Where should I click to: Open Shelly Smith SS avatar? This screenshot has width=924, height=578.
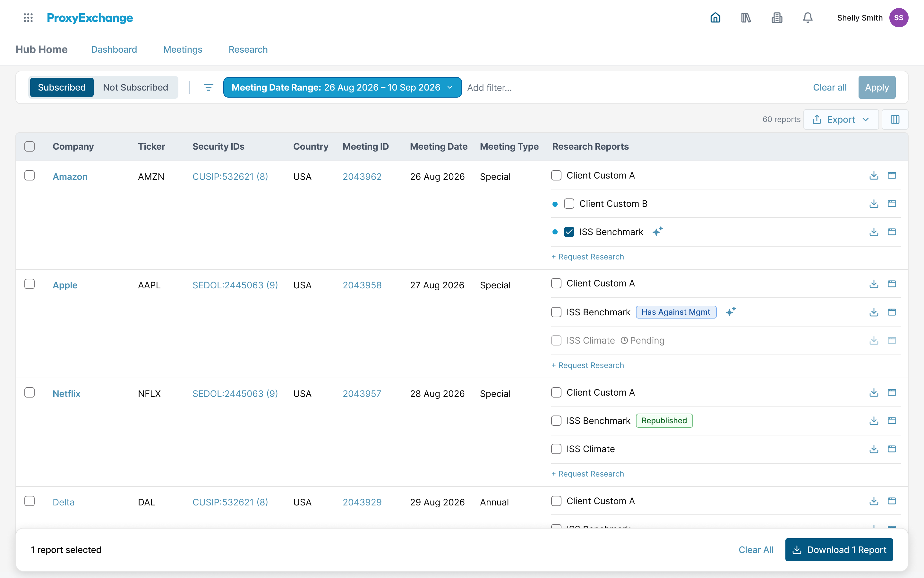(x=899, y=18)
